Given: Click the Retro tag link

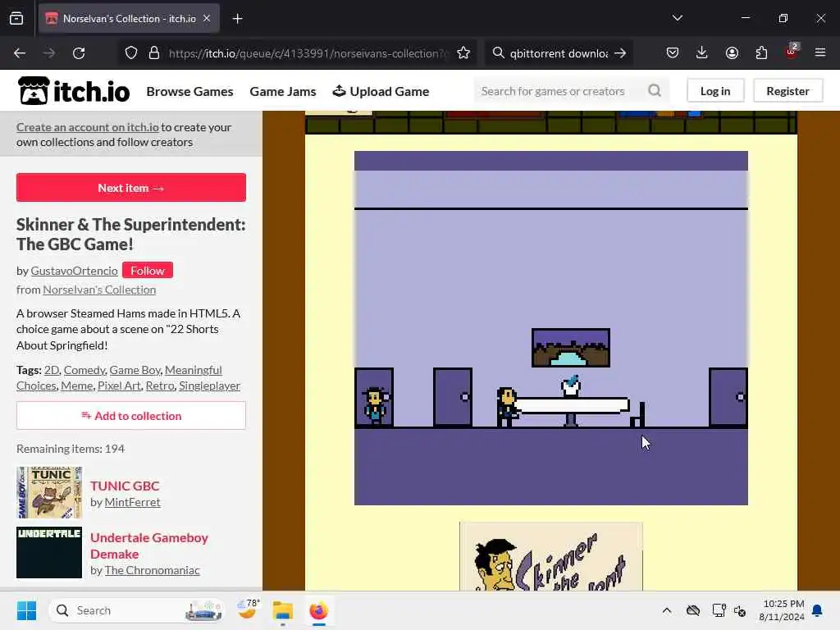Looking at the screenshot, I should pos(160,386).
